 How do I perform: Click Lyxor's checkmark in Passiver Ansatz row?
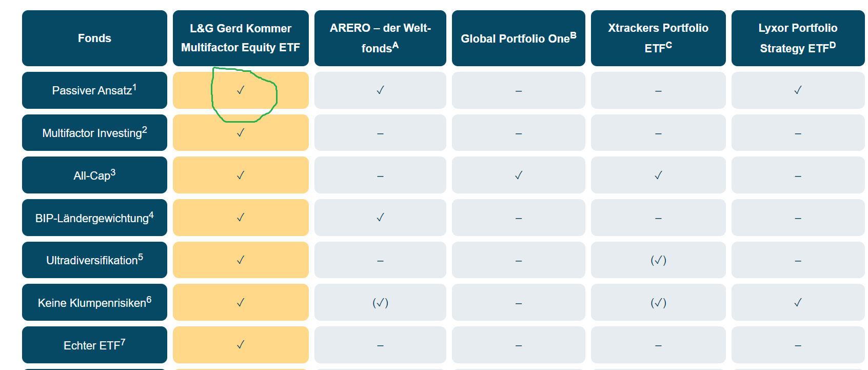798,90
